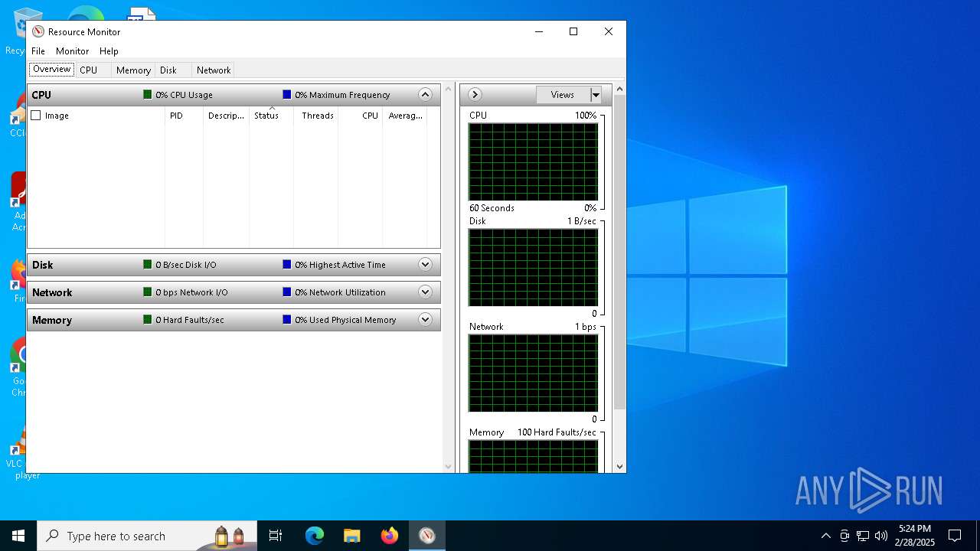Image resolution: width=980 pixels, height=551 pixels.
Task: Open File Explorer from taskbar
Action: pos(351,536)
